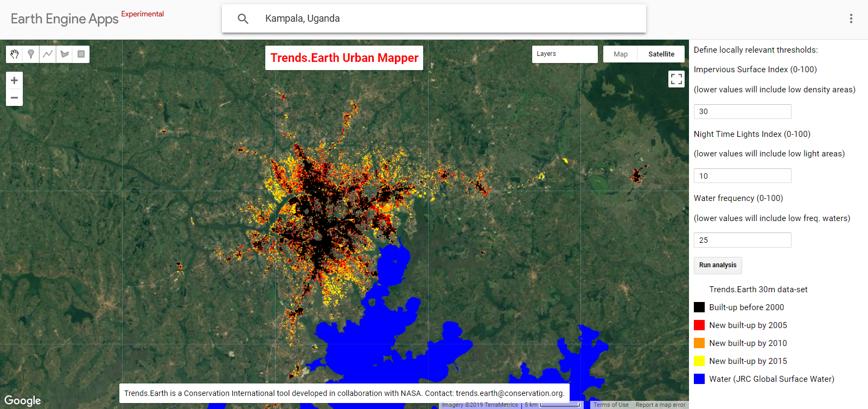This screenshot has height=409, width=868.
Task: Switch to Satellite view
Action: tap(661, 54)
